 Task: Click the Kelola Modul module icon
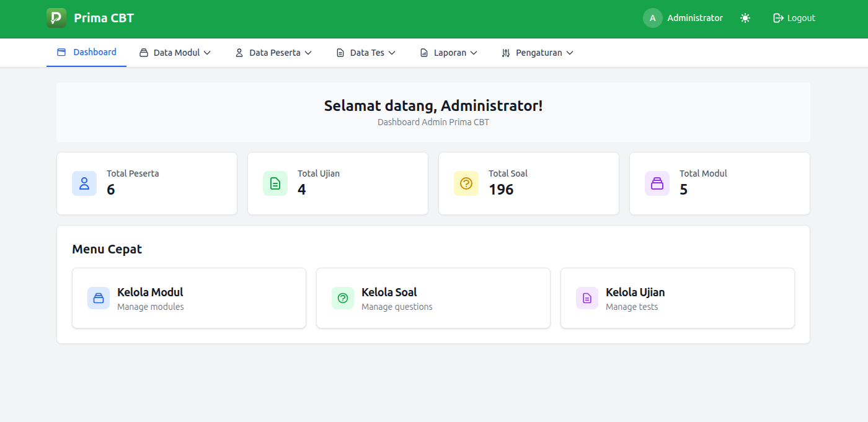[99, 298]
